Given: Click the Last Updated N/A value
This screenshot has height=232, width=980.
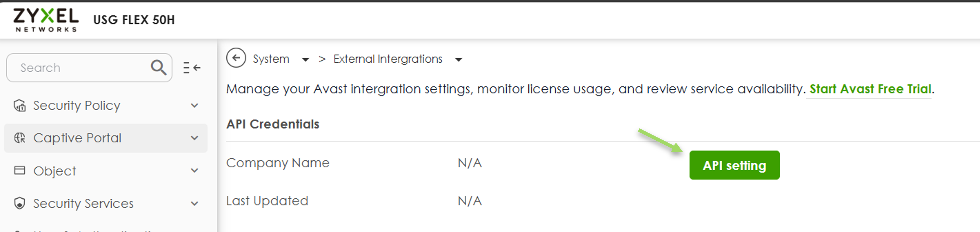Looking at the screenshot, I should [470, 201].
